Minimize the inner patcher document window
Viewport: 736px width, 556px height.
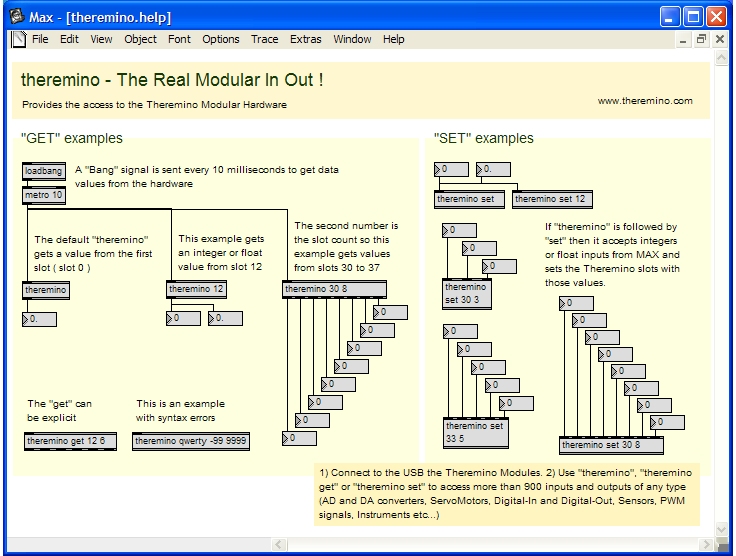(683, 40)
